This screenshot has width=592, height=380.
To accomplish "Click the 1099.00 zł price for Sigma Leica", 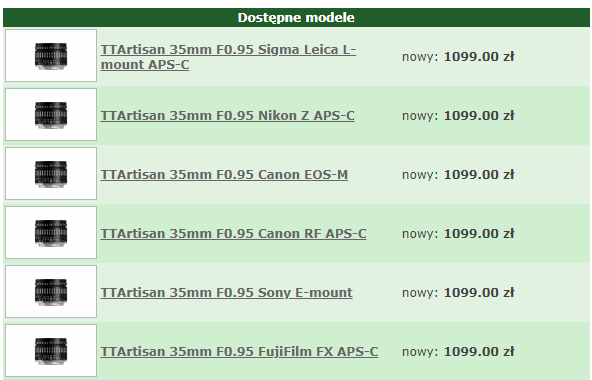I will pyautogui.click(x=479, y=57).
